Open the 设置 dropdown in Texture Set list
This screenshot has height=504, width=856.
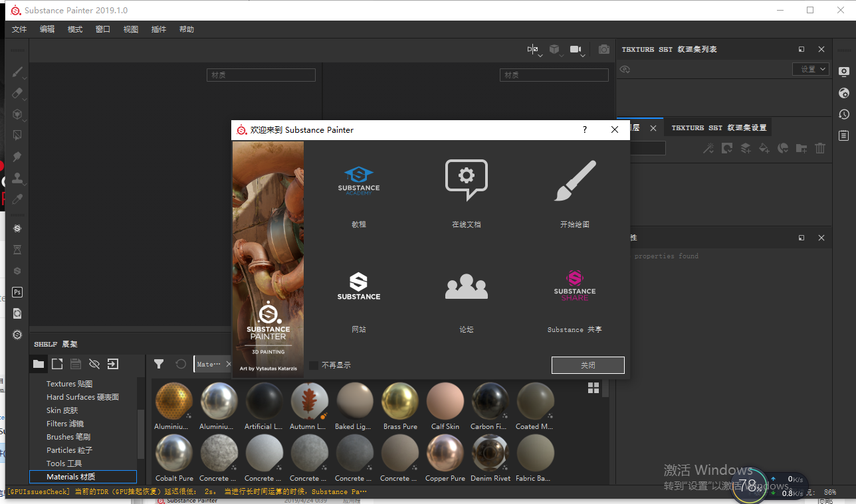(x=811, y=69)
